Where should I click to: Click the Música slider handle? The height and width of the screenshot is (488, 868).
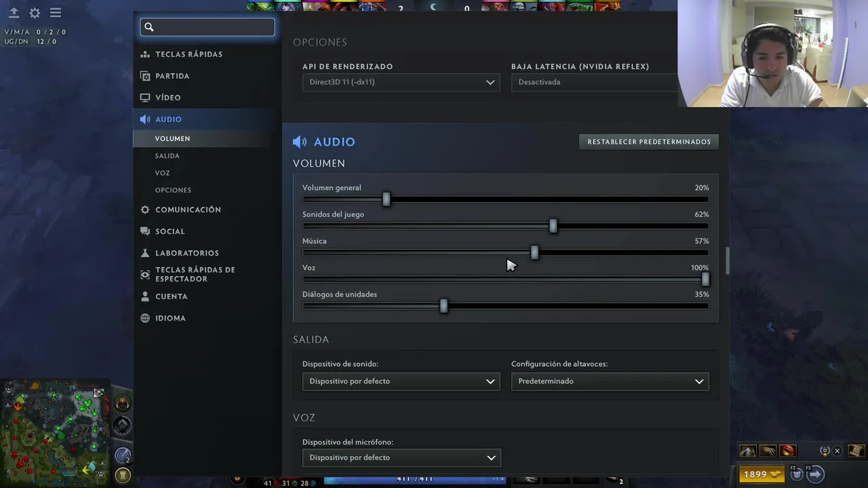535,253
